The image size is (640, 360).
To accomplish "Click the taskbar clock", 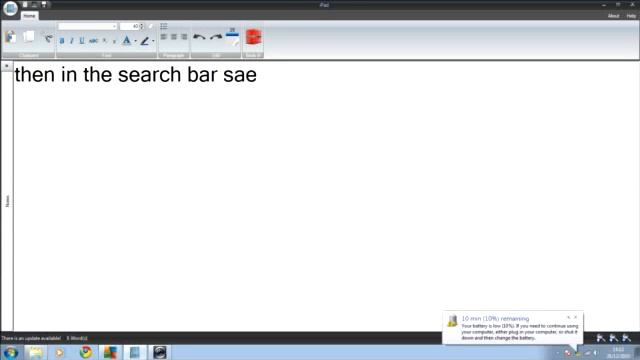I will 618,353.
